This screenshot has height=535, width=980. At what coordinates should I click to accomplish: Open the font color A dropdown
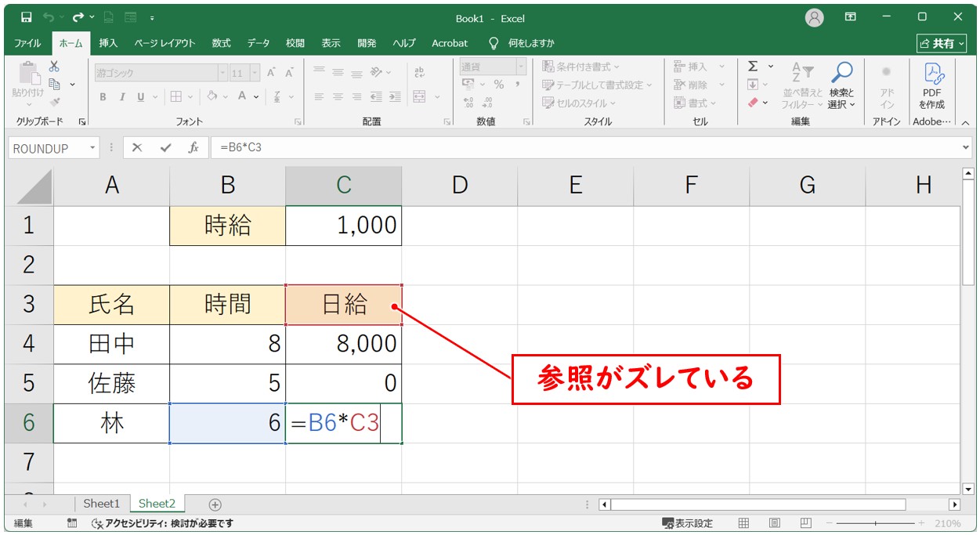point(256,97)
